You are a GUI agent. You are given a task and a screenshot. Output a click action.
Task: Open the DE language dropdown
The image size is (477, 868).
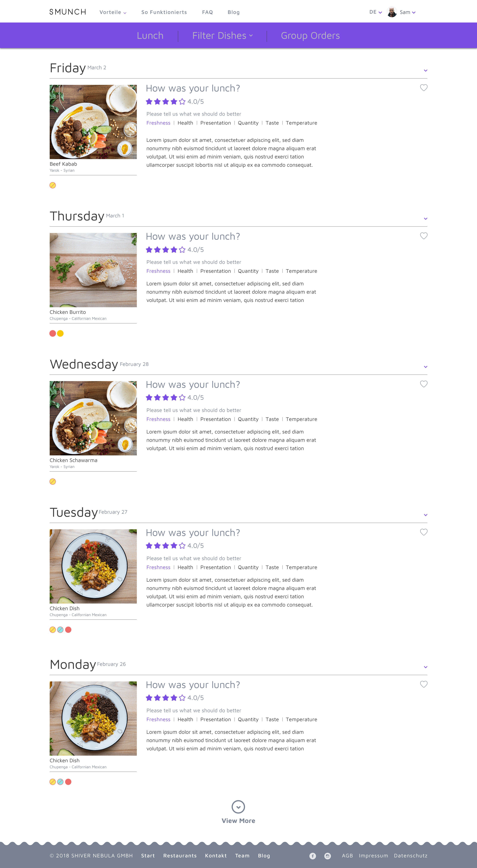tap(375, 12)
